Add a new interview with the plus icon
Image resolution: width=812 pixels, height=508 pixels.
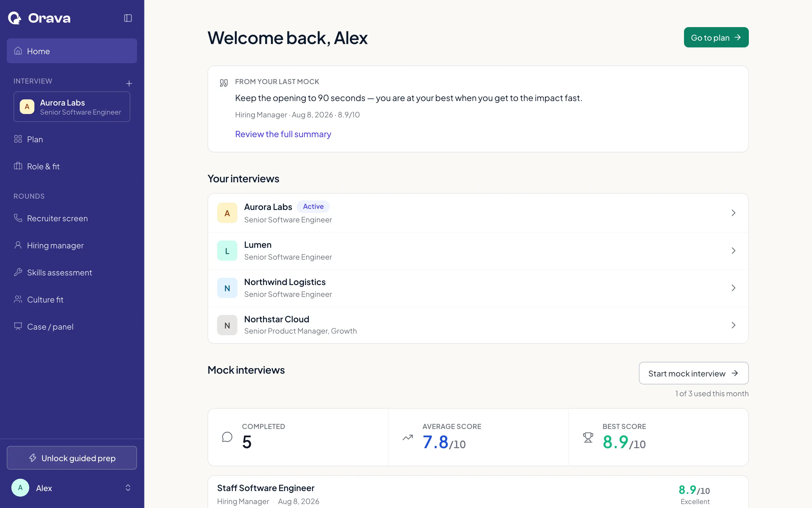129,83
